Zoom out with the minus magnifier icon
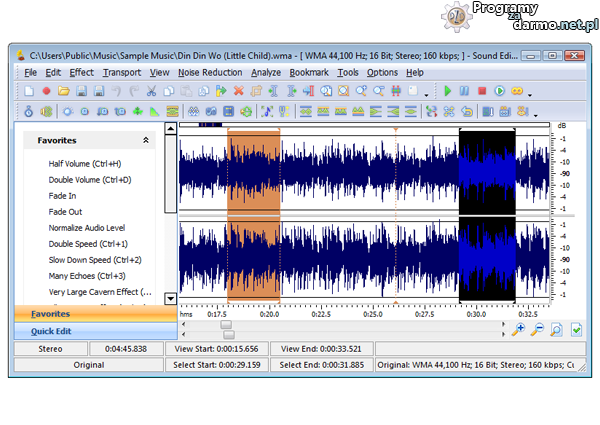This screenshot has width=600, height=425. [x=537, y=329]
